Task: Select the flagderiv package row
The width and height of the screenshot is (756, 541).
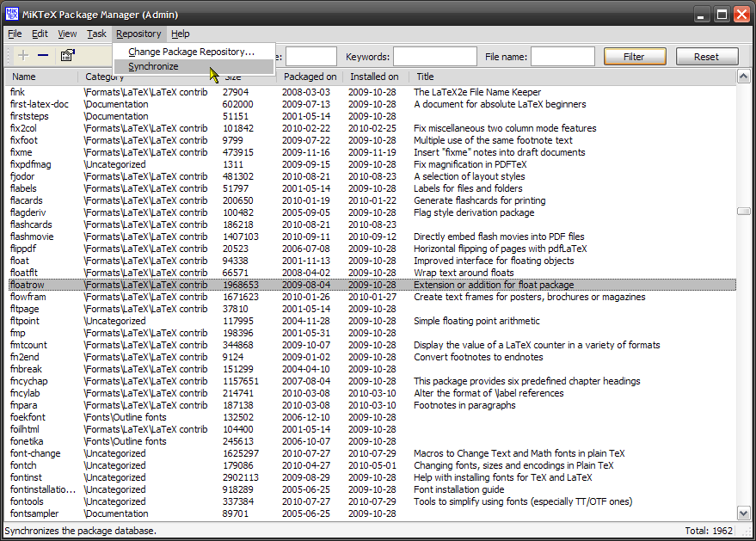Action: coord(372,212)
